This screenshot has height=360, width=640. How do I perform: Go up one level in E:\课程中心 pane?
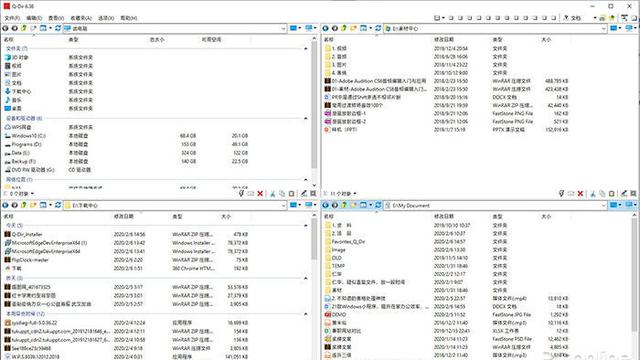coord(344,28)
